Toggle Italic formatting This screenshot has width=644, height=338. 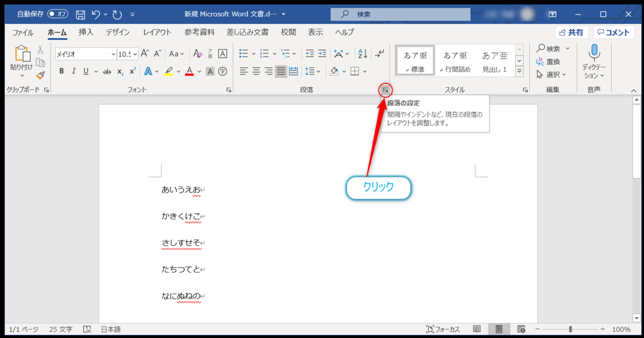74,71
